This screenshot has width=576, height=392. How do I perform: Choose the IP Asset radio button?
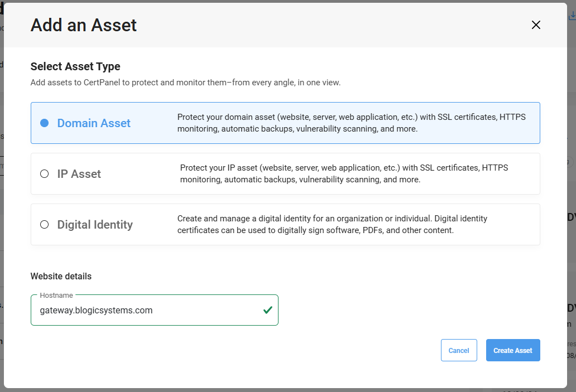click(x=45, y=174)
